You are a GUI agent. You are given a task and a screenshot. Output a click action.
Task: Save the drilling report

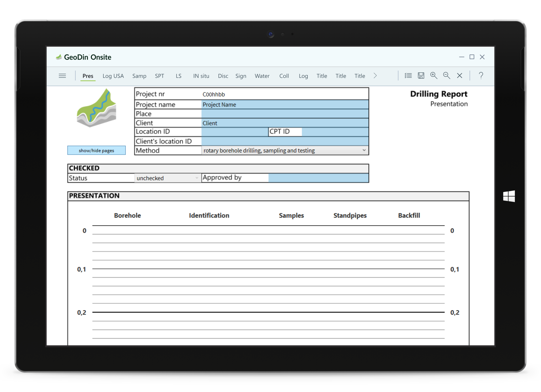coord(421,76)
